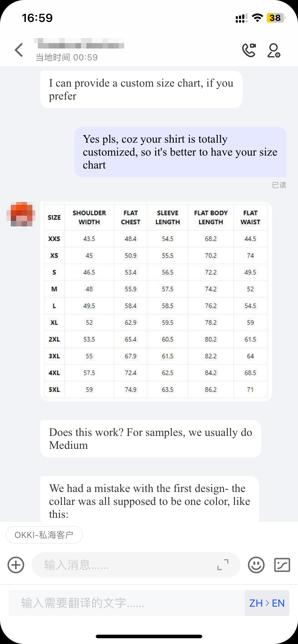The height and width of the screenshot is (644, 298).
Task: Tap the 'Does this work?' message bubble
Action: pos(151,438)
